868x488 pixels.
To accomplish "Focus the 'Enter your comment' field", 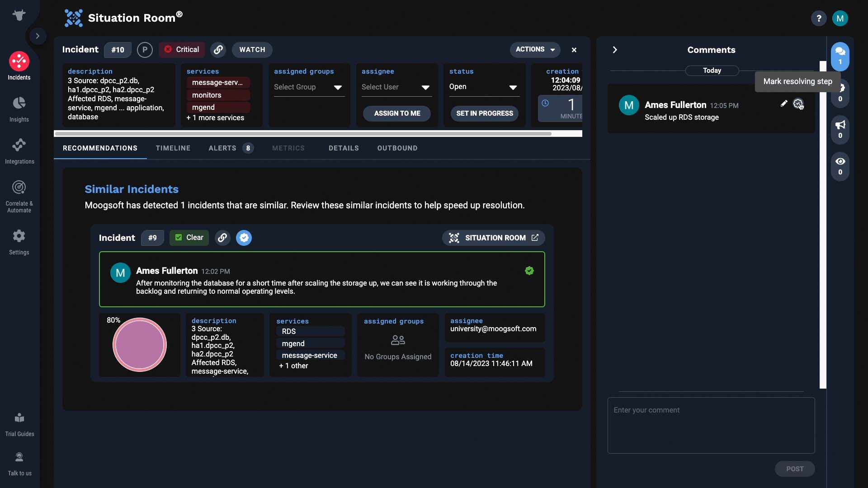I will click(x=711, y=425).
